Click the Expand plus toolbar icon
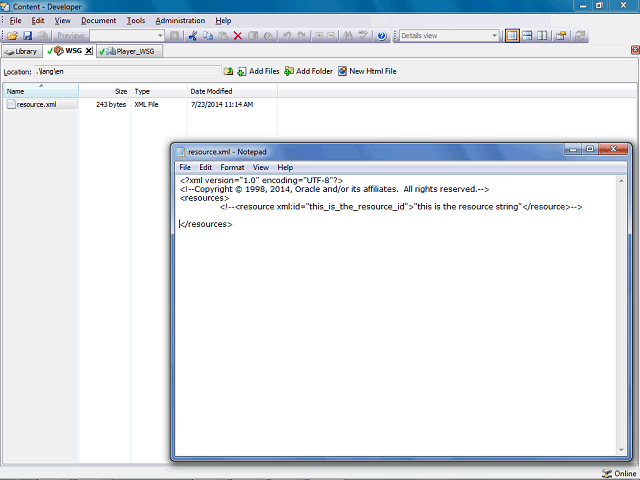This screenshot has height=480, width=640. [x=319, y=36]
